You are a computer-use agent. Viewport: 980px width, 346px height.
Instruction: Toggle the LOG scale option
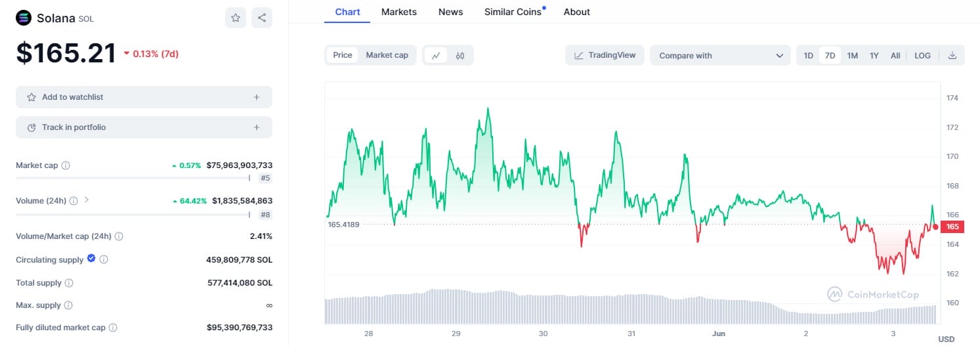point(922,56)
